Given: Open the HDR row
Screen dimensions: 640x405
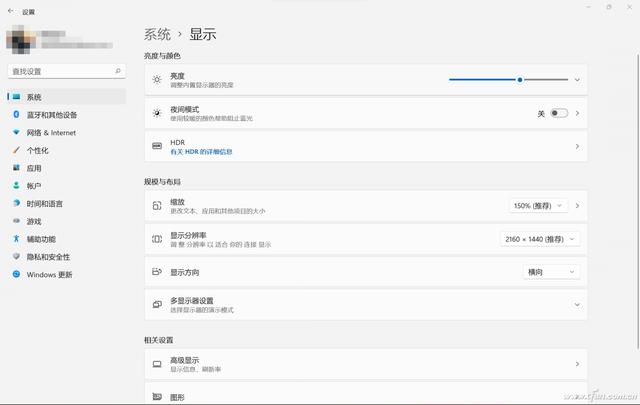Looking at the screenshot, I should [x=366, y=146].
